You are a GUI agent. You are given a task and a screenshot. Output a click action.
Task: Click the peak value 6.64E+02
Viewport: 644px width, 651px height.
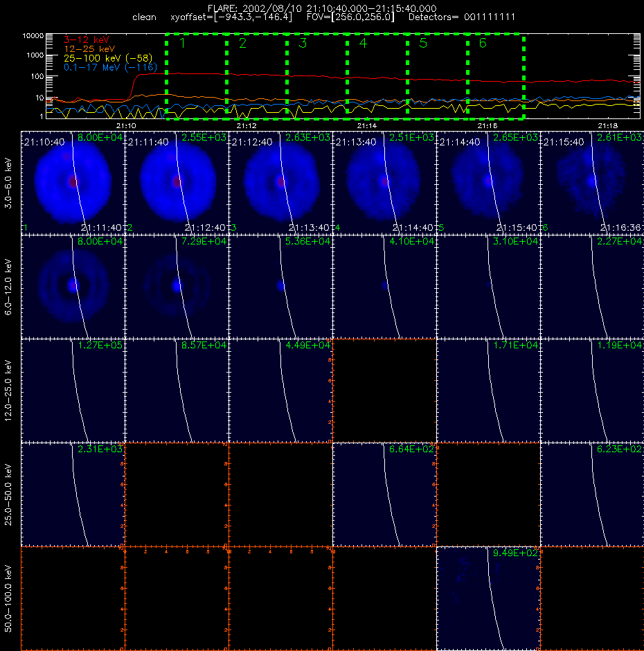[411, 449]
